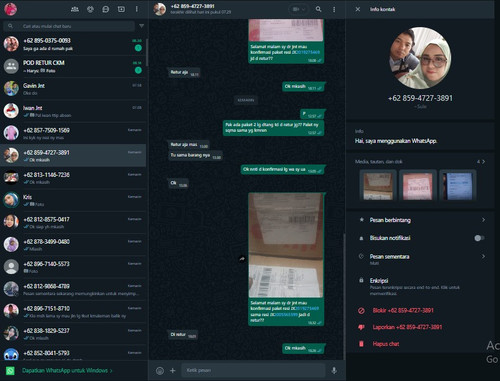Record voice message with microphone icon
Viewport: 500px width, 381px height.
point(334,370)
